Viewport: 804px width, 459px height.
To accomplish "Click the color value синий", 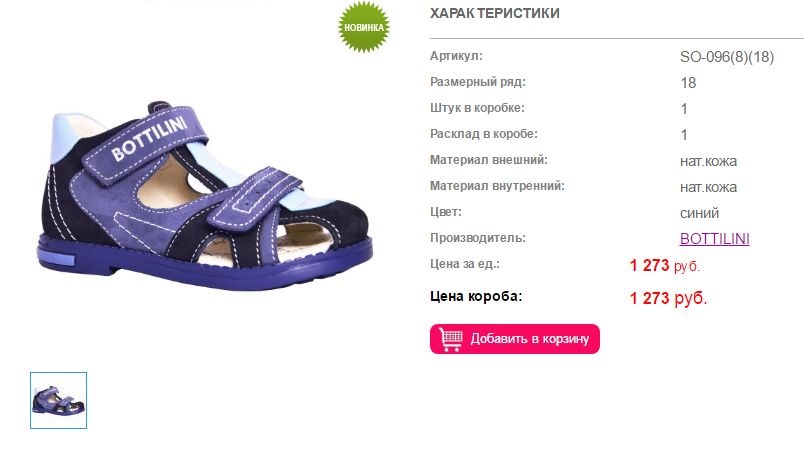I will pyautogui.click(x=699, y=213).
